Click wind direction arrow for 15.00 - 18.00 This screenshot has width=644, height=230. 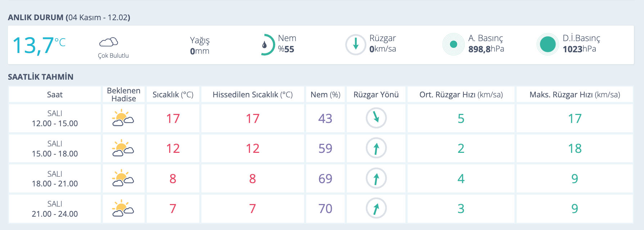(x=376, y=148)
